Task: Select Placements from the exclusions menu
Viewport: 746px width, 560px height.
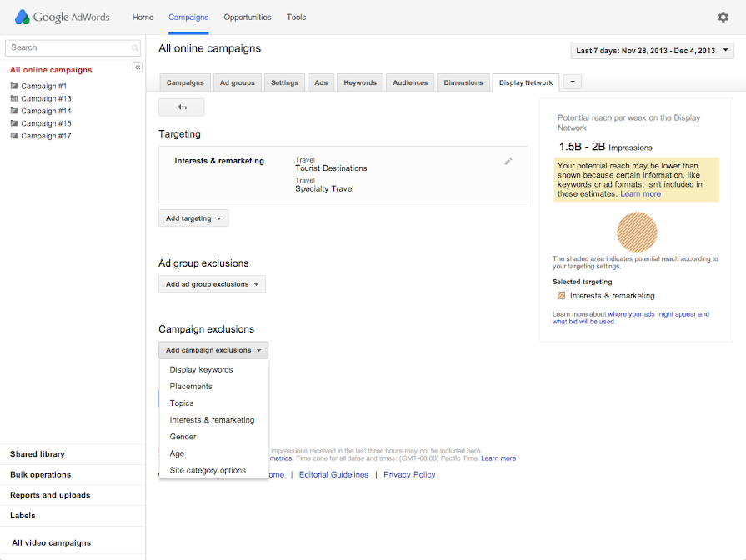Action: 191,387
